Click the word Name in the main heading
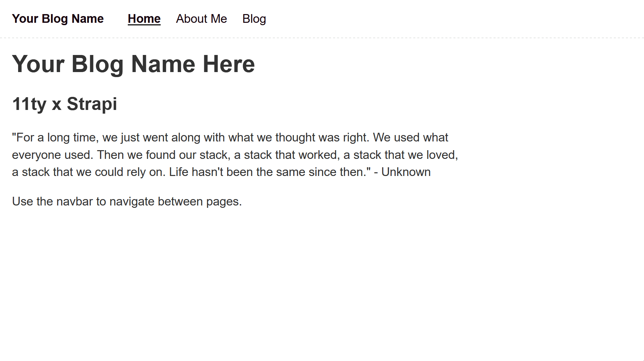Viewport: 644px width, 361px height. click(163, 64)
